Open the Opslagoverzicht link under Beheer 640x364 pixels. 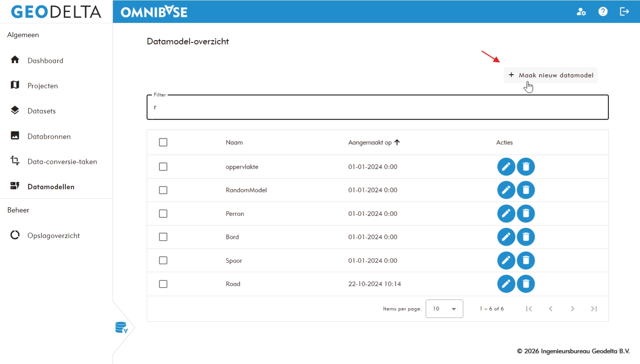pyautogui.click(x=54, y=235)
